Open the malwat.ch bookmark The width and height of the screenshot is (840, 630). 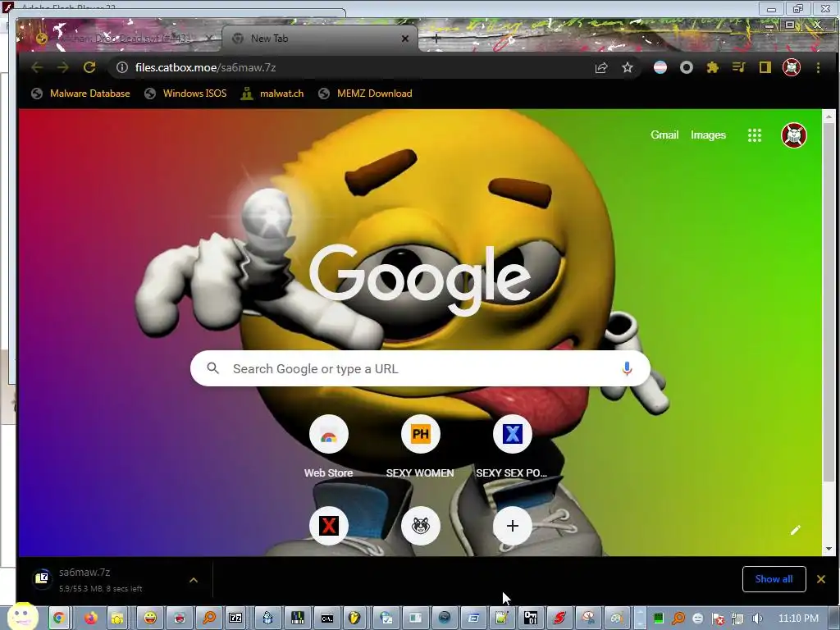[x=272, y=94]
